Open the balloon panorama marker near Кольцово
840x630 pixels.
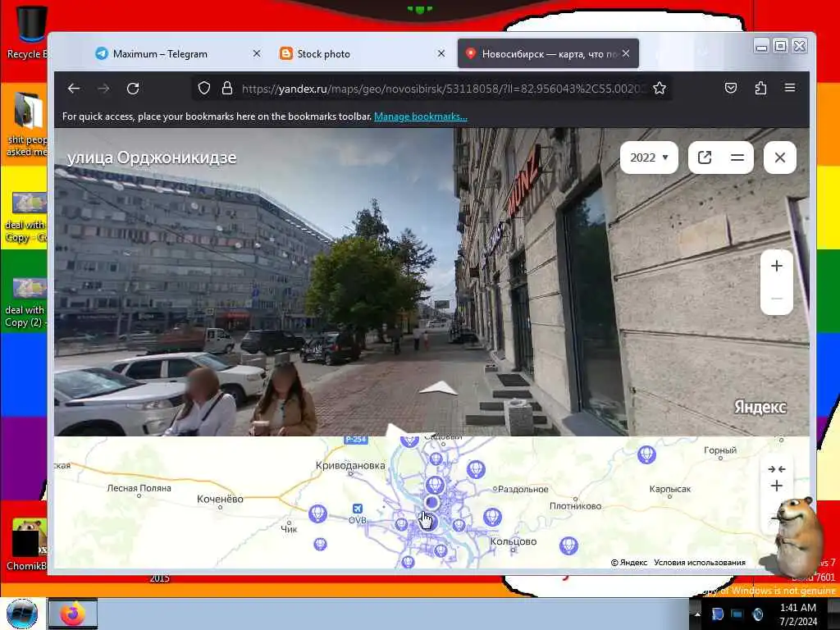click(568, 546)
